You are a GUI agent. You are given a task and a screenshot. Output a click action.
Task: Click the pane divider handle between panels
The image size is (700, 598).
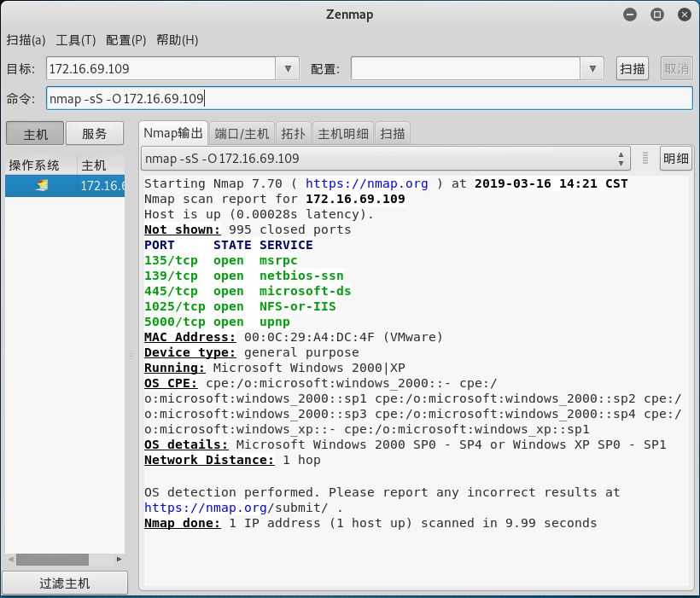pos(131,356)
